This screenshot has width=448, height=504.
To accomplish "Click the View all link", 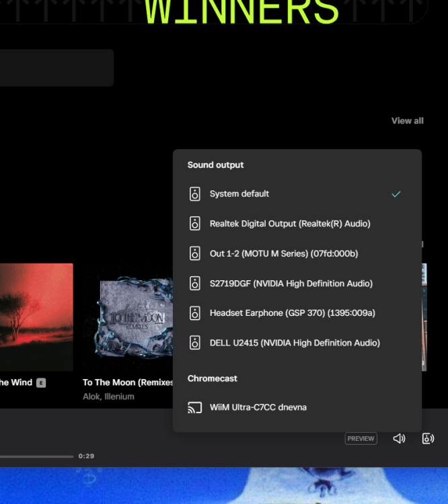I will coord(407,121).
